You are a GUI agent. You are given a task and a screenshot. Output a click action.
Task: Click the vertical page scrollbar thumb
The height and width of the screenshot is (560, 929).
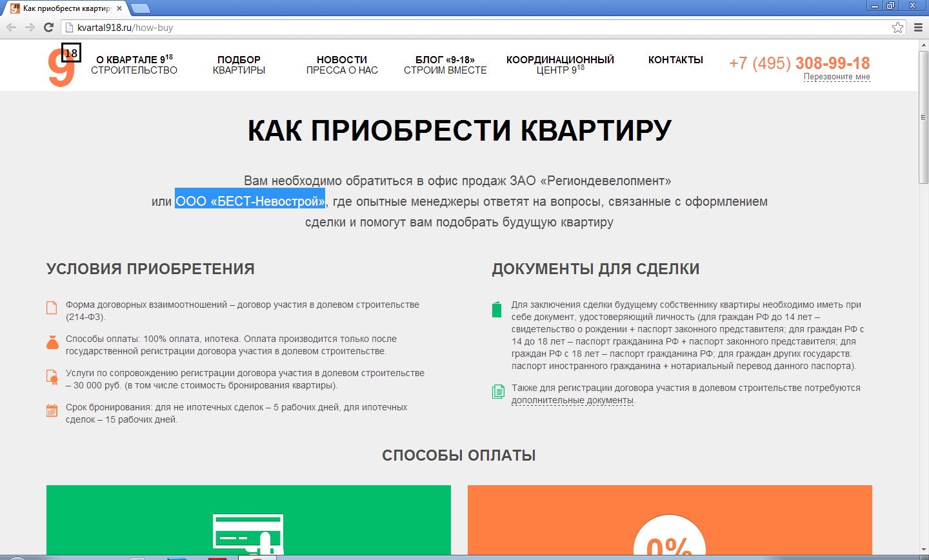pos(923,116)
